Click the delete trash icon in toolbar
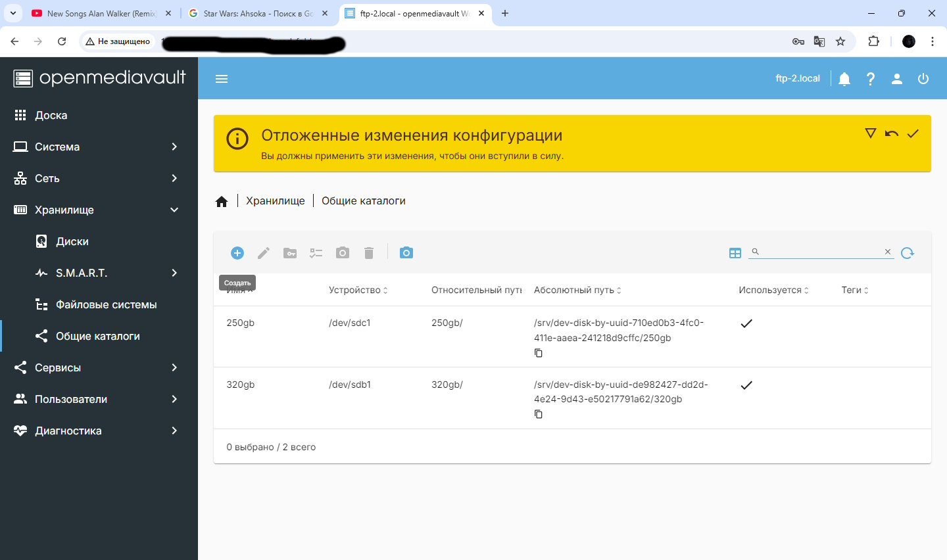This screenshot has height=560, width=947. pyautogui.click(x=369, y=253)
